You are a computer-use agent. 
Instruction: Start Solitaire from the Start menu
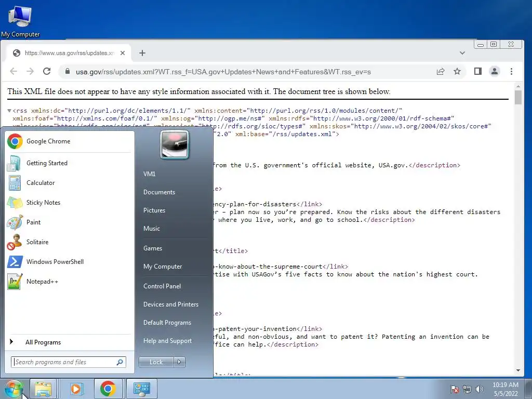point(69,242)
